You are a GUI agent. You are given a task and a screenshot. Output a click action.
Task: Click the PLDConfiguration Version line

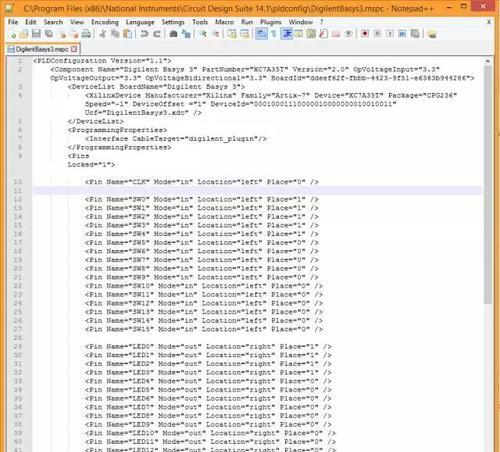point(102,61)
